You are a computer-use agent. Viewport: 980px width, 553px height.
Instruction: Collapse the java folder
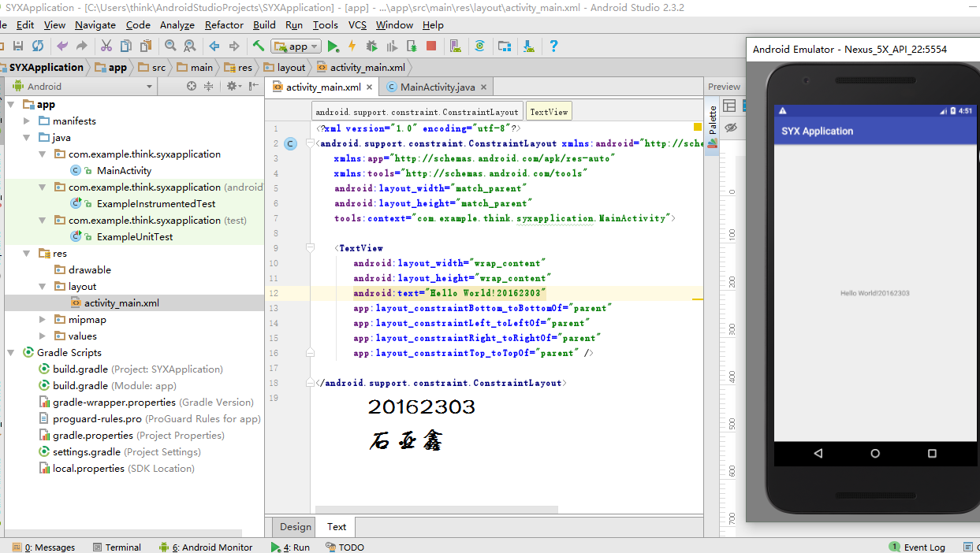27,137
